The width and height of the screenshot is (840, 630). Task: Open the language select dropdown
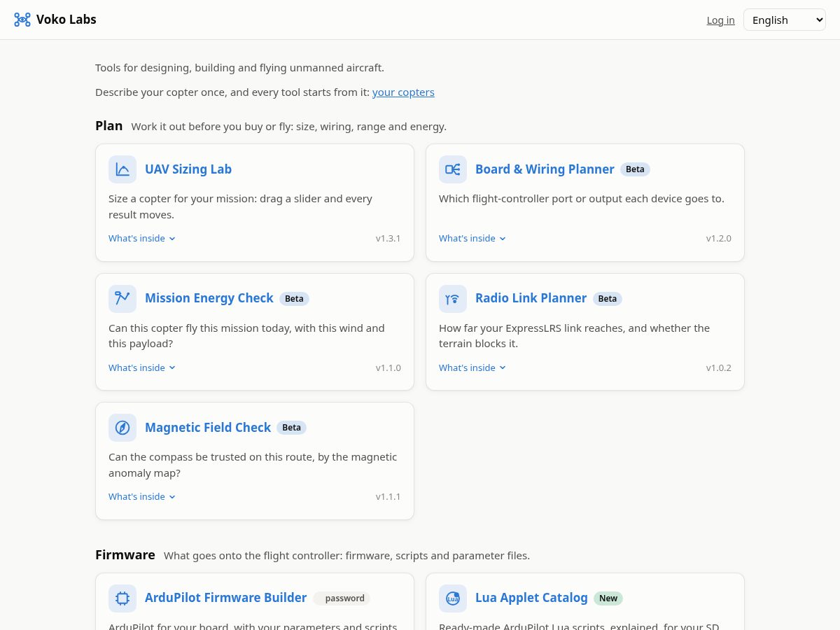pos(785,20)
